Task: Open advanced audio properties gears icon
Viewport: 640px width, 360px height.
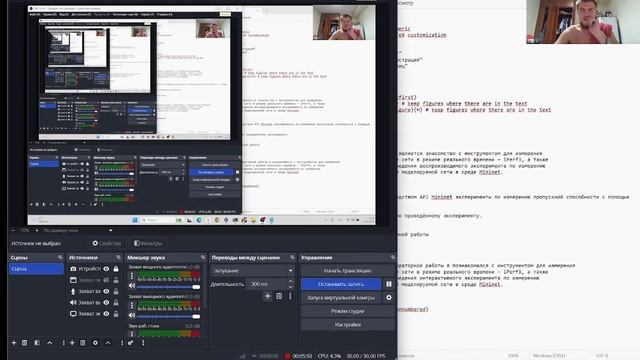Action: (131, 343)
